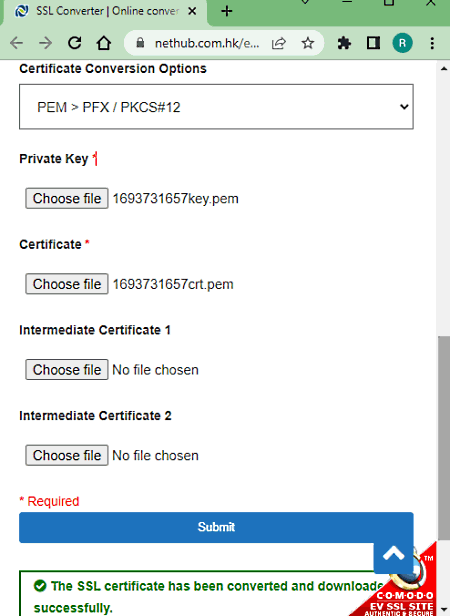Image resolution: width=450 pixels, height=616 pixels.
Task: Reload the SSL Converter page
Action: (75, 43)
